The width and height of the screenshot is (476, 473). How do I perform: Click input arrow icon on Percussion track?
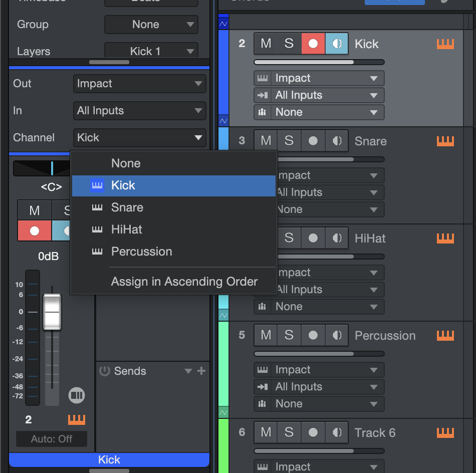pos(263,387)
